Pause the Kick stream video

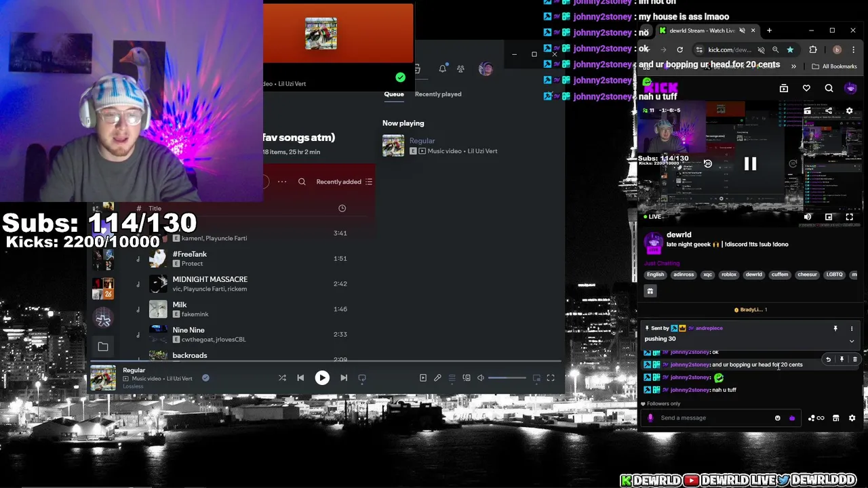tap(750, 163)
